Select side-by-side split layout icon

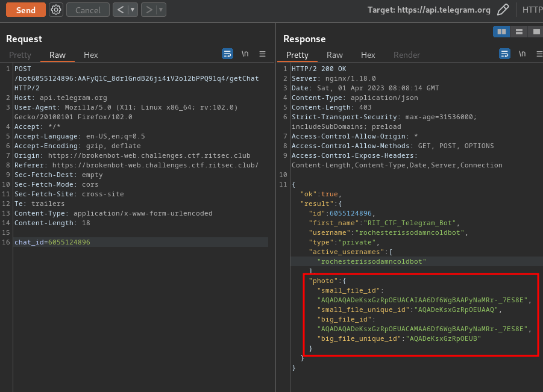[501, 32]
